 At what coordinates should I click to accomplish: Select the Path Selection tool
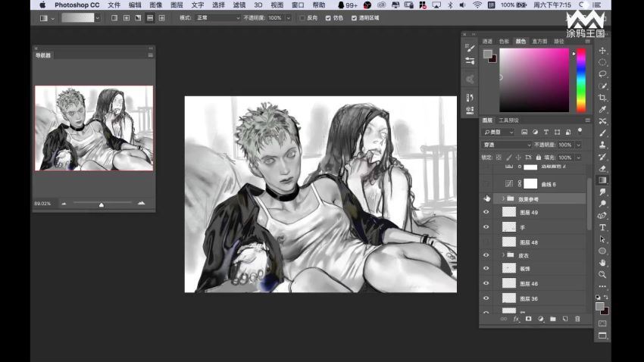[602, 239]
